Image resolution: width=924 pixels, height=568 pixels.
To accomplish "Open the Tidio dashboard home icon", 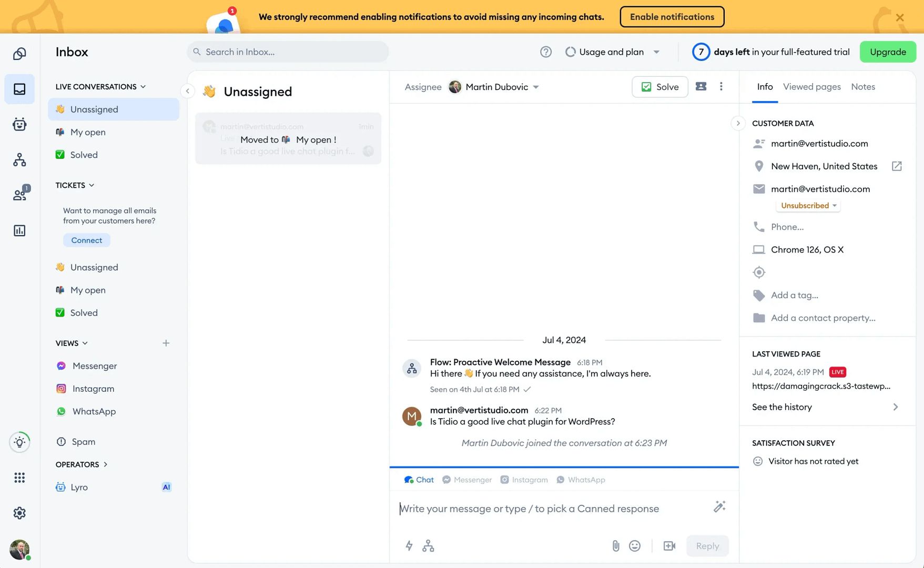I will pos(19,54).
